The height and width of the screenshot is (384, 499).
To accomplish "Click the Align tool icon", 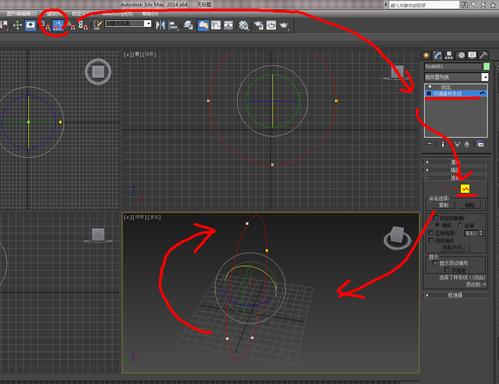I will click(173, 25).
